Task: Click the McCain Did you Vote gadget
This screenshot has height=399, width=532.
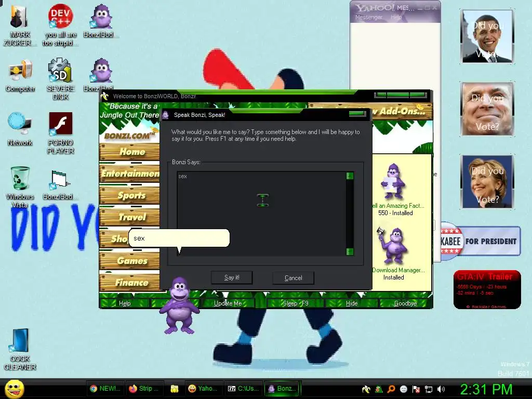Action: [487, 109]
